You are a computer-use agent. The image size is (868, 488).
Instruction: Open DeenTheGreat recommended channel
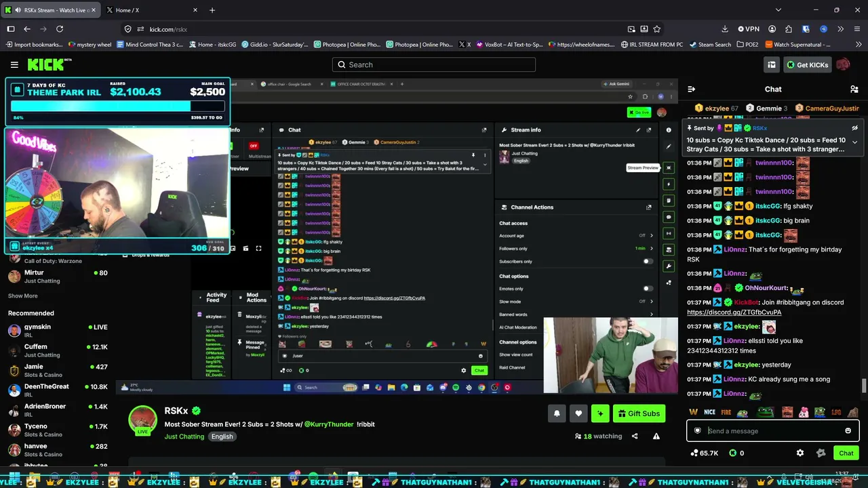coord(58,390)
